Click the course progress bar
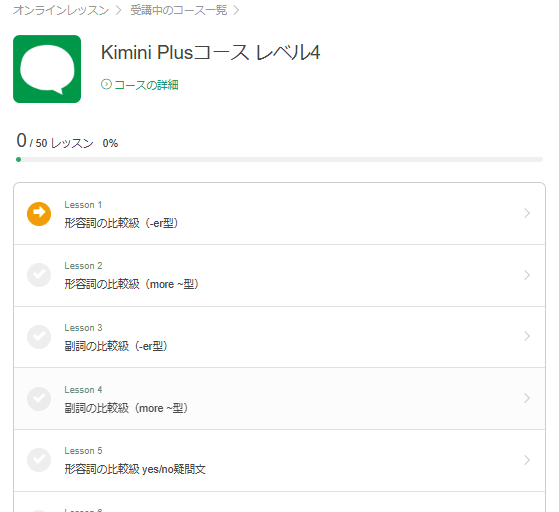This screenshot has height=512, width=559. tap(280, 159)
